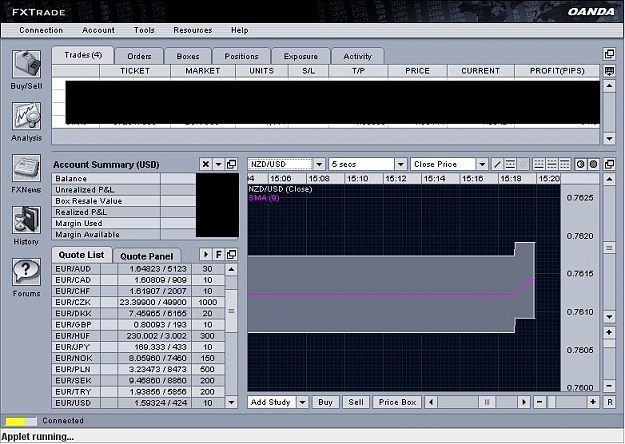Select the EUR/USD quote row
Image resolution: width=625 pixels, height=444 pixels.
(x=138, y=403)
